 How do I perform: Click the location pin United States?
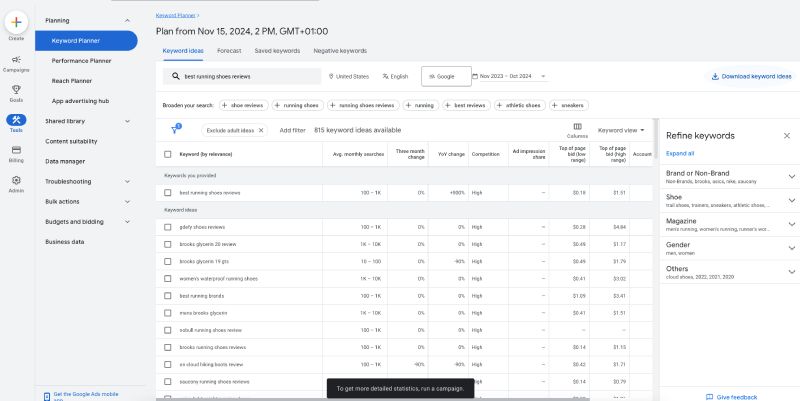click(x=348, y=77)
